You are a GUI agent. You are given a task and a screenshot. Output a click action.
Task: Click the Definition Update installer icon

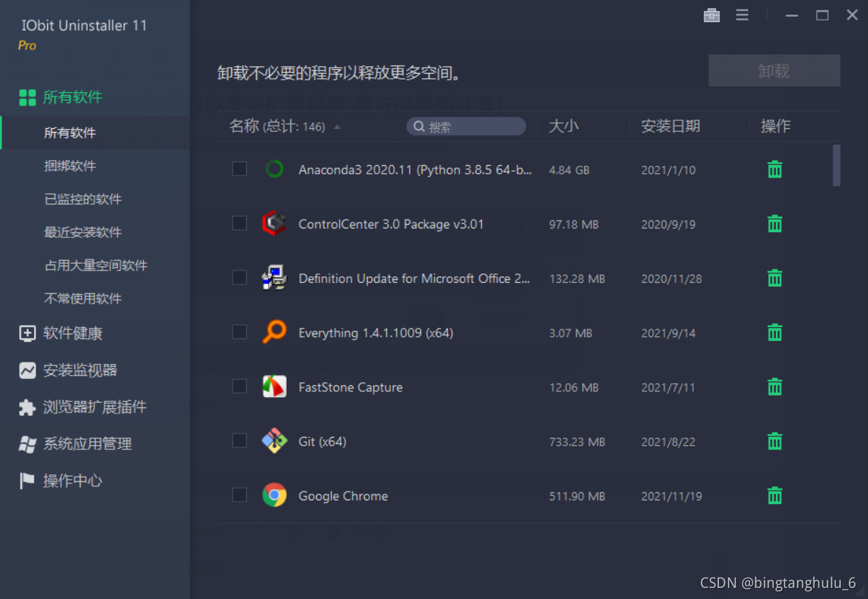click(x=274, y=277)
